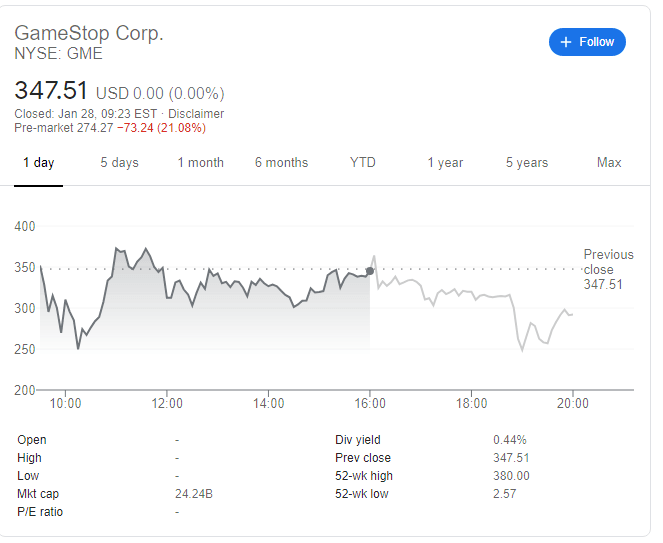The image size is (663, 543).
Task: Click the Pre-market price line
Action: 110,128
